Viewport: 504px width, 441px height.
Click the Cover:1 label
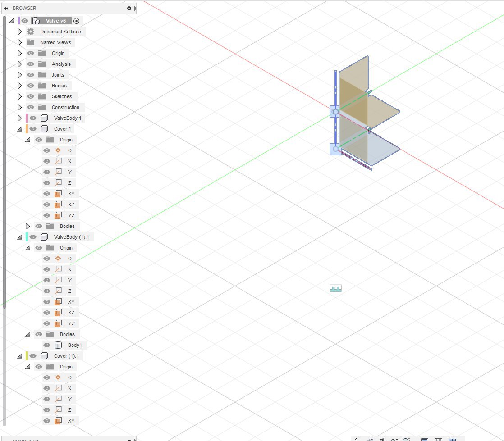coord(62,129)
